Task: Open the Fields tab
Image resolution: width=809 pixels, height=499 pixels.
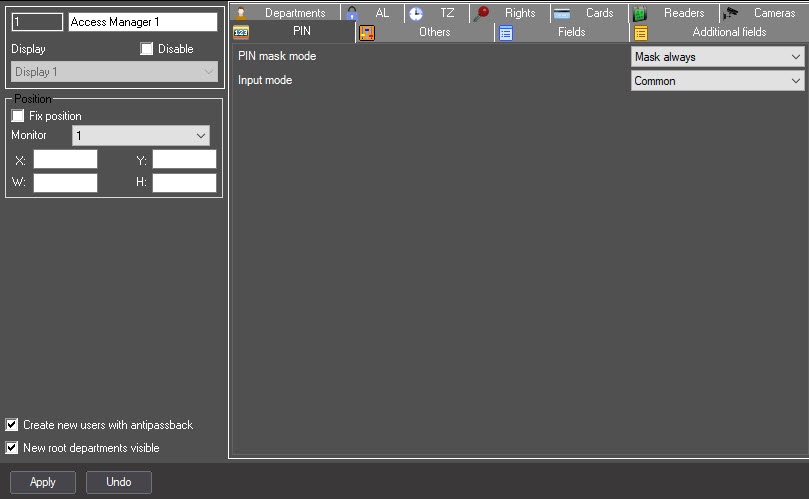Action: pos(562,32)
